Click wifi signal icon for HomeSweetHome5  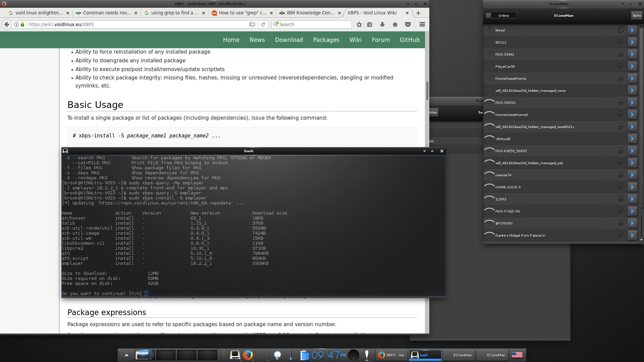pyautogui.click(x=489, y=115)
